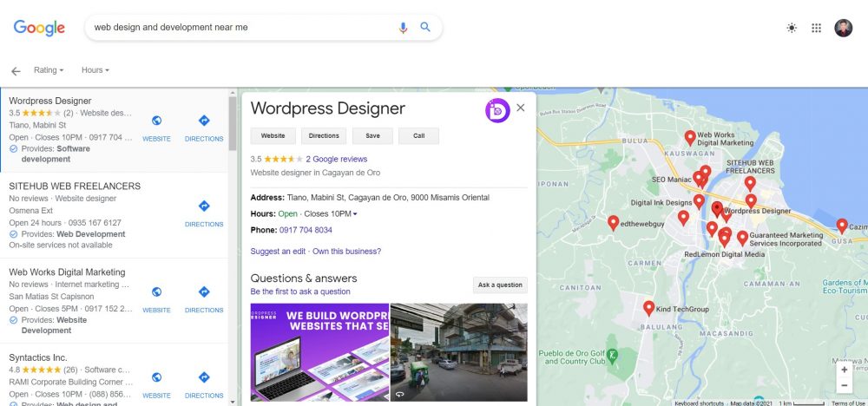This screenshot has height=406, width=868.
Task: Expand the Closes 10PM hours arrow
Action: [x=355, y=214]
